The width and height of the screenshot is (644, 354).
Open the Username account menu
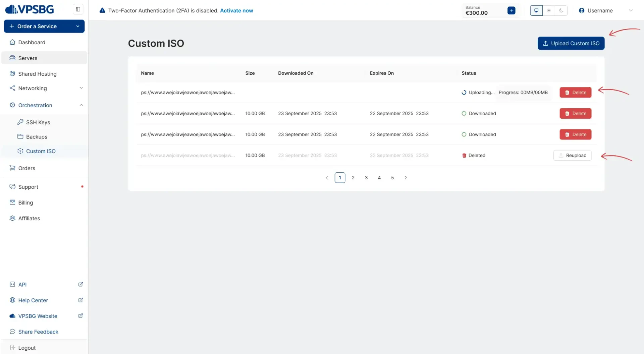(x=600, y=10)
